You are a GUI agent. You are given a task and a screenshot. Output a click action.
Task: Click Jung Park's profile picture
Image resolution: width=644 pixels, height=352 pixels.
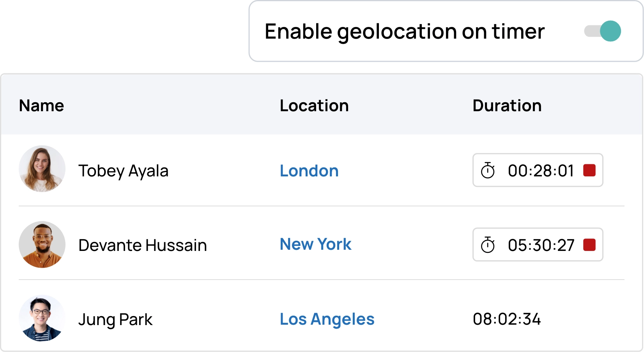[x=42, y=318]
